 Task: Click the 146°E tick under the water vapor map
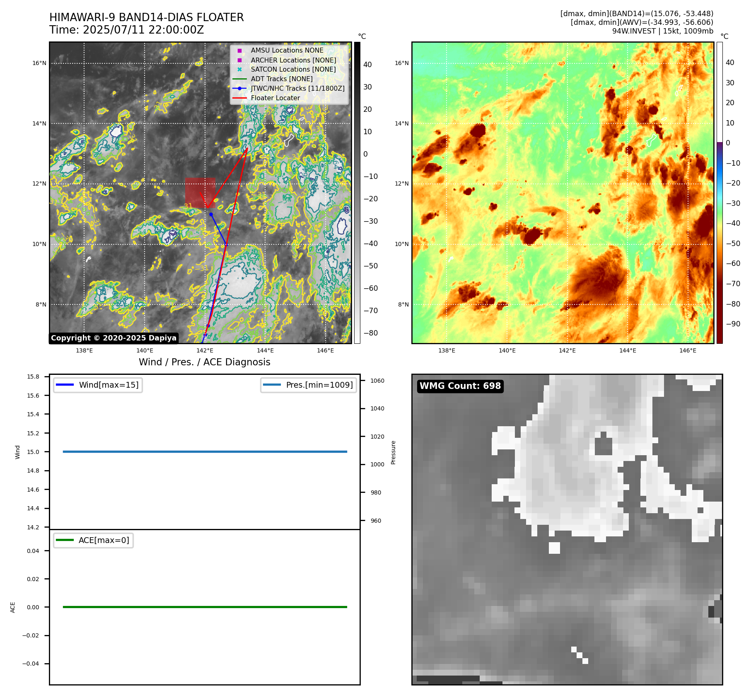point(688,350)
